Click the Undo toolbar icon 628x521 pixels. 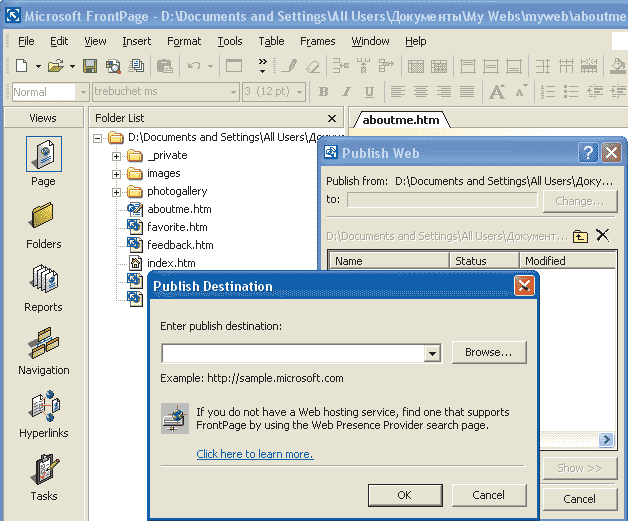194,66
